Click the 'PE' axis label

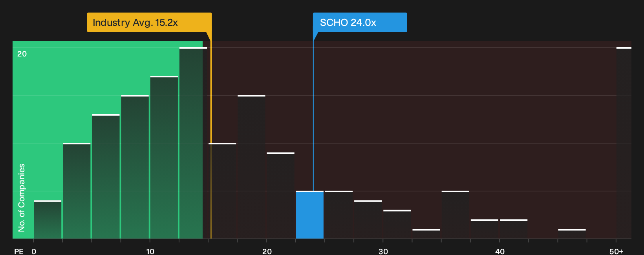pos(19,251)
